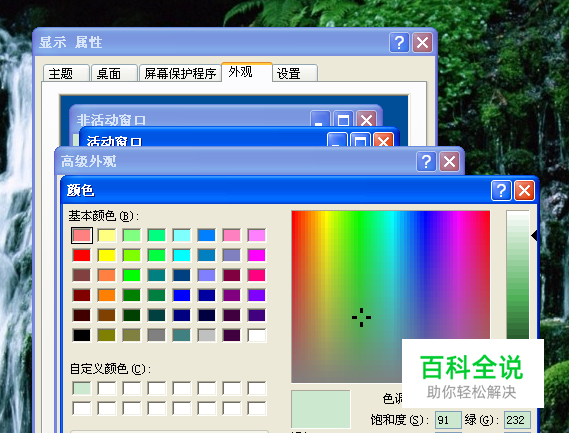Close the 显示 属性 window
This screenshot has width=569, height=433.
[422, 42]
